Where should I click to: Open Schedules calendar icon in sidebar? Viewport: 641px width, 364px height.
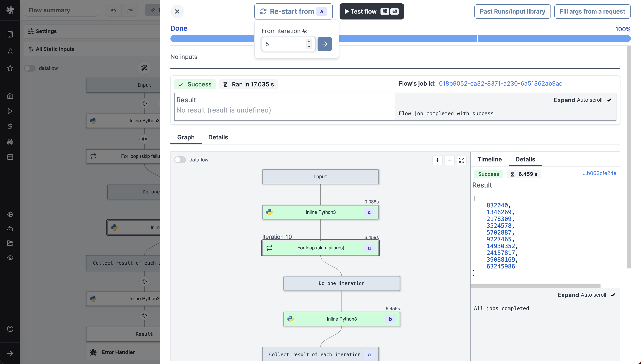(x=10, y=157)
